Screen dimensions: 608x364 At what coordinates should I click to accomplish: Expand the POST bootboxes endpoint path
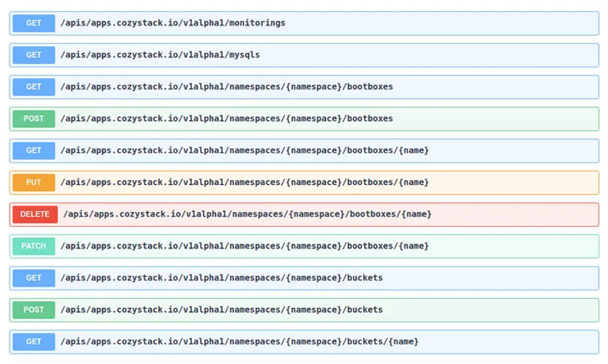pos(227,119)
